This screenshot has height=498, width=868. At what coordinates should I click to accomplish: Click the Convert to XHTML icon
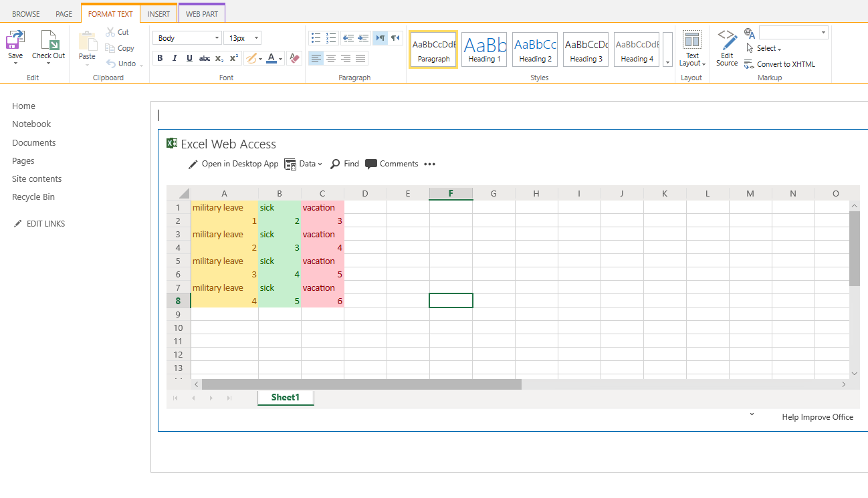pyautogui.click(x=749, y=64)
